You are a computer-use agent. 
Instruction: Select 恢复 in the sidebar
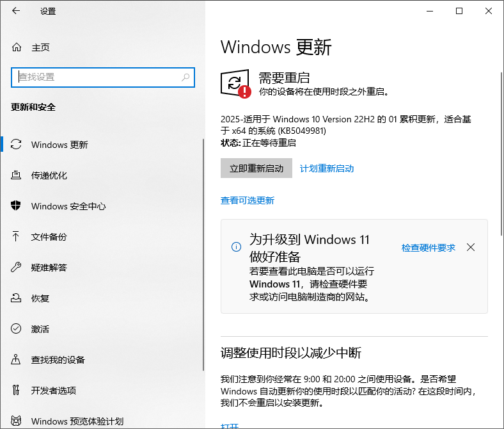tap(102, 298)
